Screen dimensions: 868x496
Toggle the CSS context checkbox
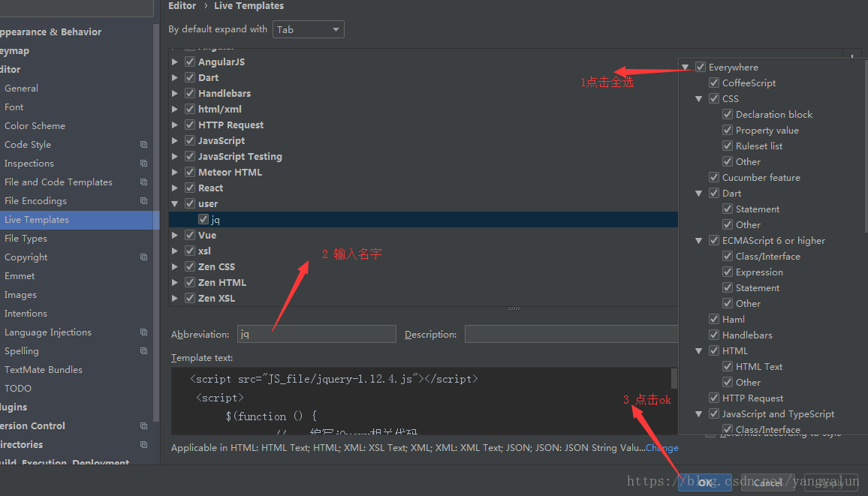[x=714, y=98]
